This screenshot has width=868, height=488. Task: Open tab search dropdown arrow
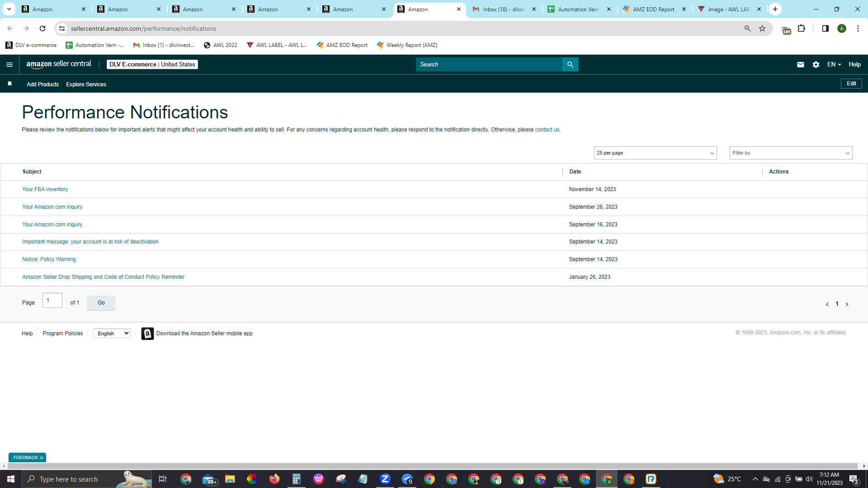[x=9, y=9]
